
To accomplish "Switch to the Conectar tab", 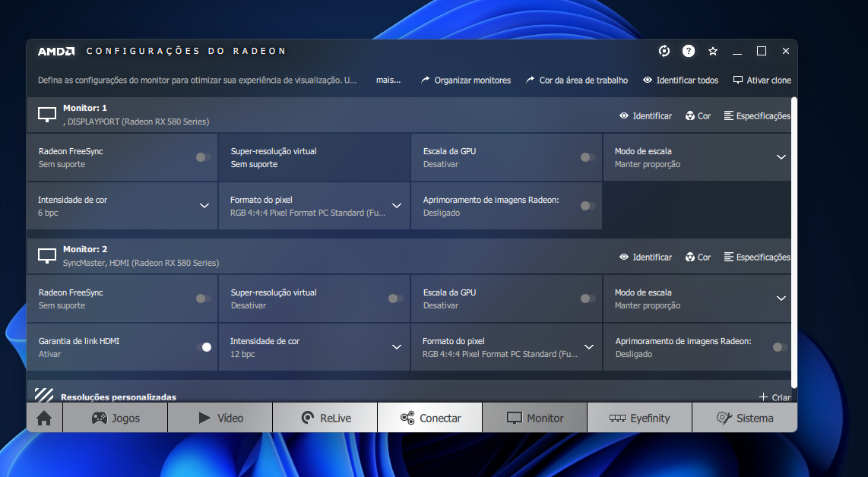I will pyautogui.click(x=430, y=418).
